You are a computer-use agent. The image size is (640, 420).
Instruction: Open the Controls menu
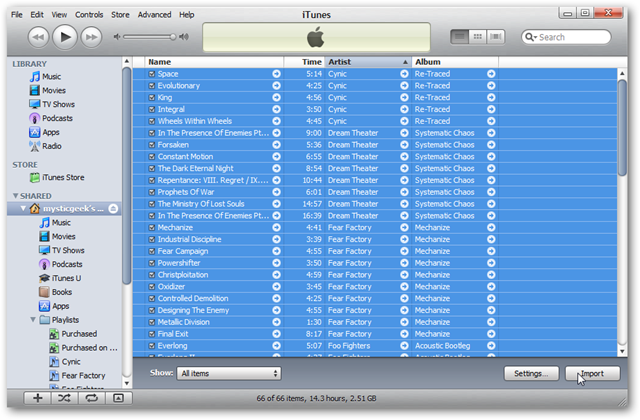(89, 15)
